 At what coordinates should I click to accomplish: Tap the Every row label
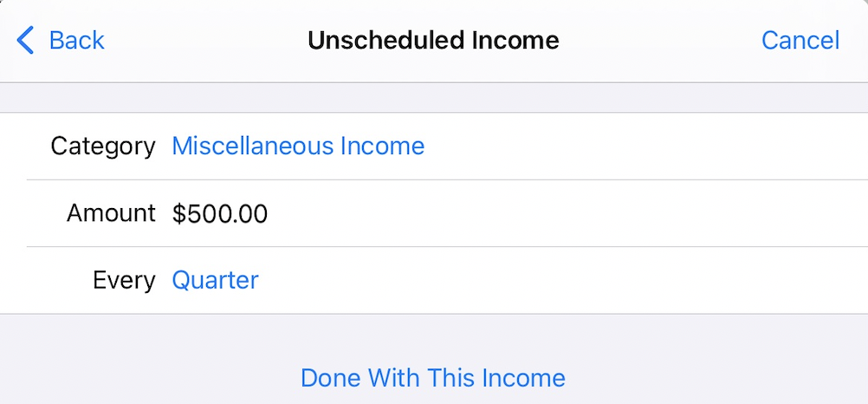[124, 281]
